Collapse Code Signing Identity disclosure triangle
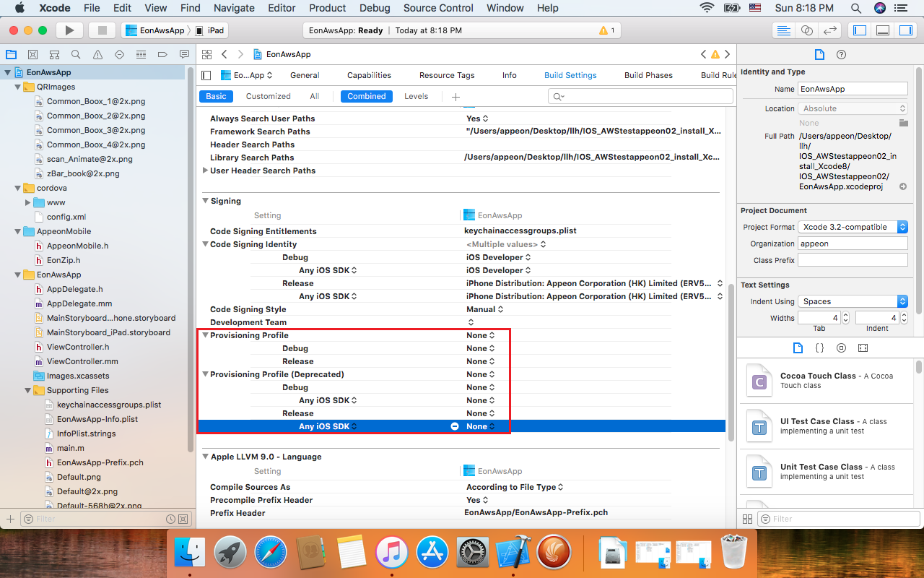924x578 pixels. point(205,244)
